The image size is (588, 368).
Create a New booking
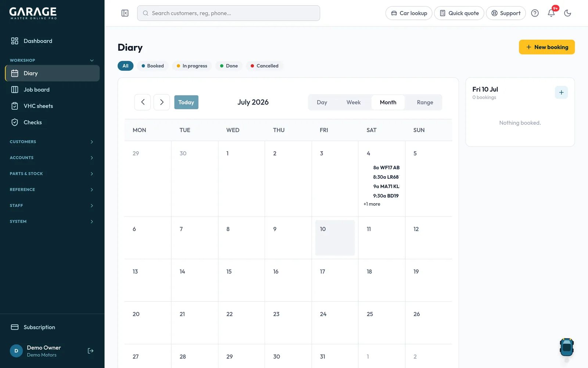pos(547,47)
